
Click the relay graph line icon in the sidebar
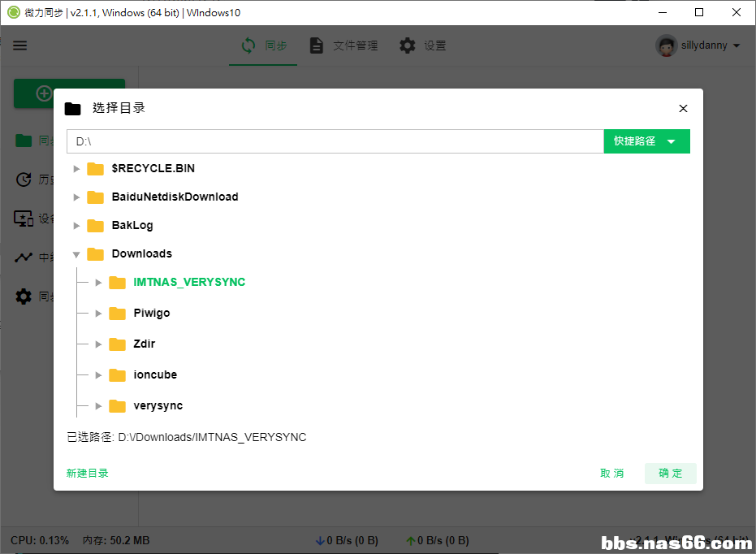pos(24,257)
